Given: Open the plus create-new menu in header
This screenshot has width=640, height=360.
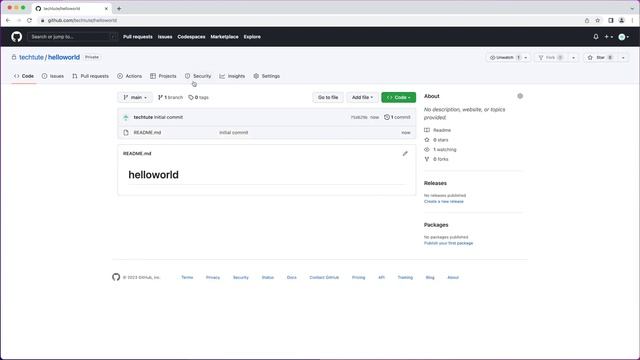Looking at the screenshot, I should pyautogui.click(x=609, y=37).
